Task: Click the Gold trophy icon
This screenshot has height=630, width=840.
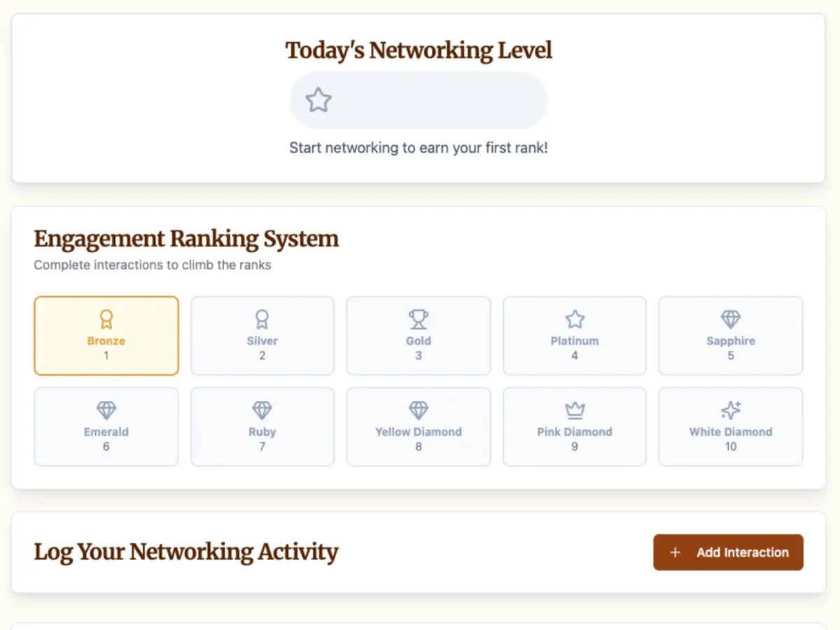Action: click(x=419, y=320)
